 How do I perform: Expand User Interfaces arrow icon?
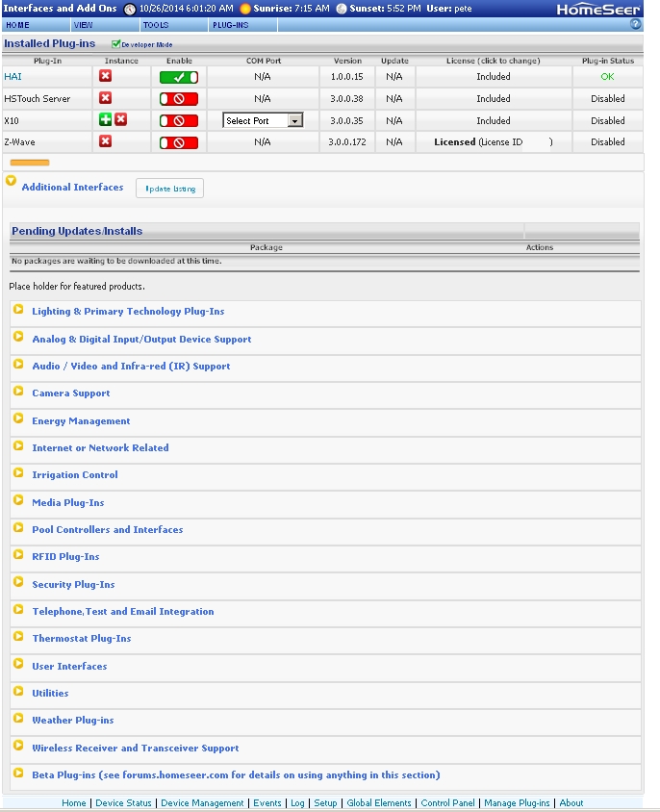[18, 664]
